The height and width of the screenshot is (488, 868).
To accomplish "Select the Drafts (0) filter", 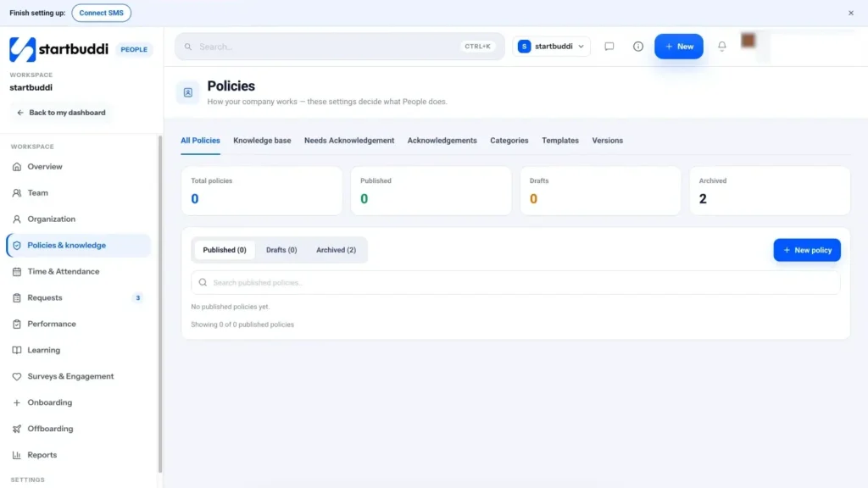I will click(x=281, y=250).
